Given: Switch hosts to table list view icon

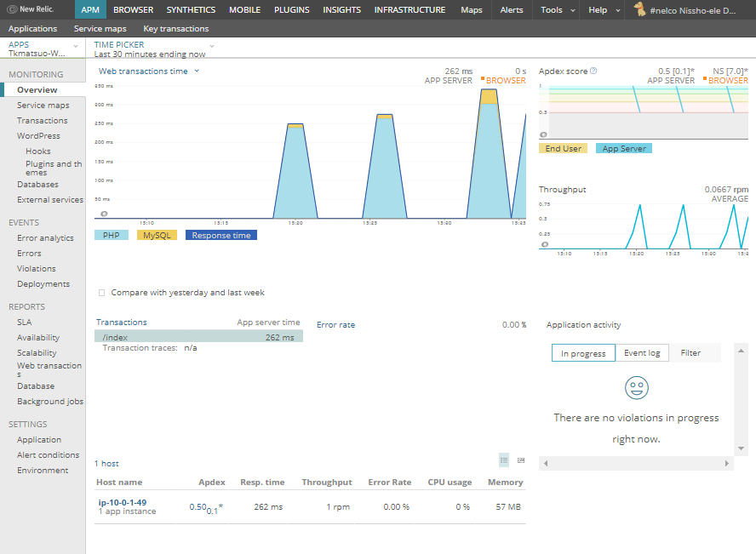Looking at the screenshot, I should (x=504, y=460).
